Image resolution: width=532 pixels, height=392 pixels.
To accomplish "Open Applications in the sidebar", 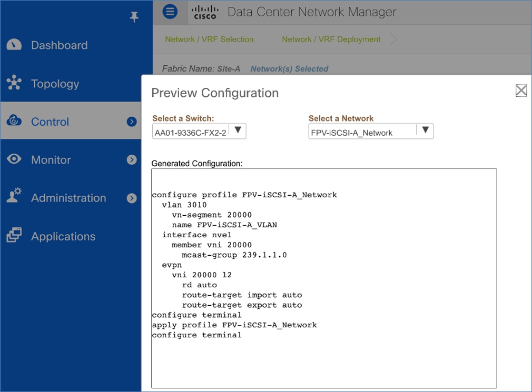I will (x=63, y=236).
